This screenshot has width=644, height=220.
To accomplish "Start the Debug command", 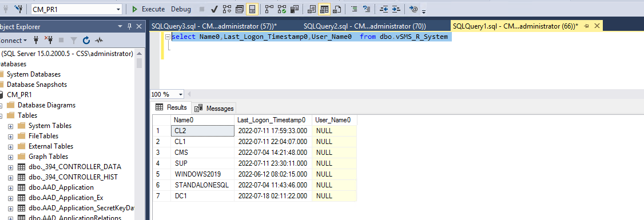I will click(x=181, y=9).
